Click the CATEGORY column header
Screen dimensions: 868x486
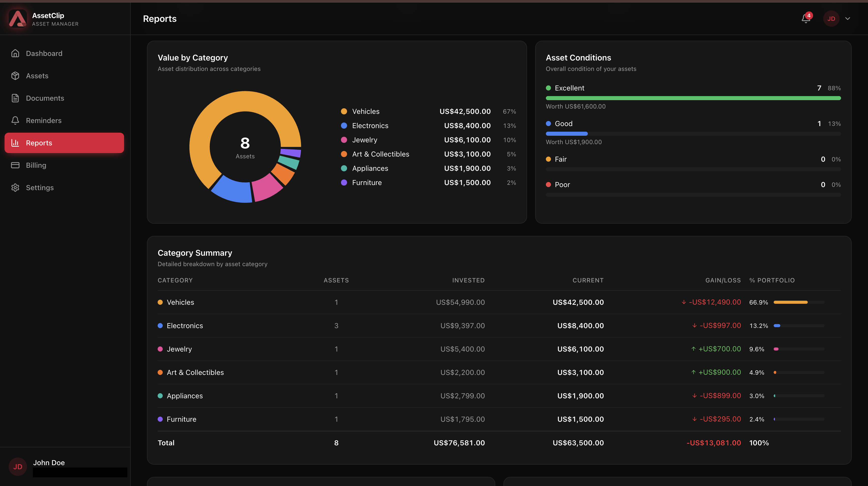coord(175,280)
